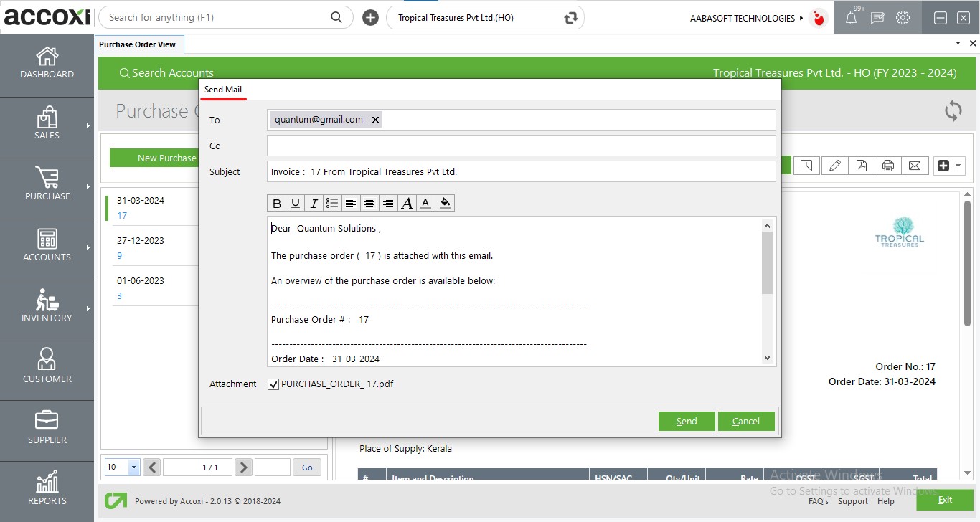Center align the email body text

click(x=369, y=204)
